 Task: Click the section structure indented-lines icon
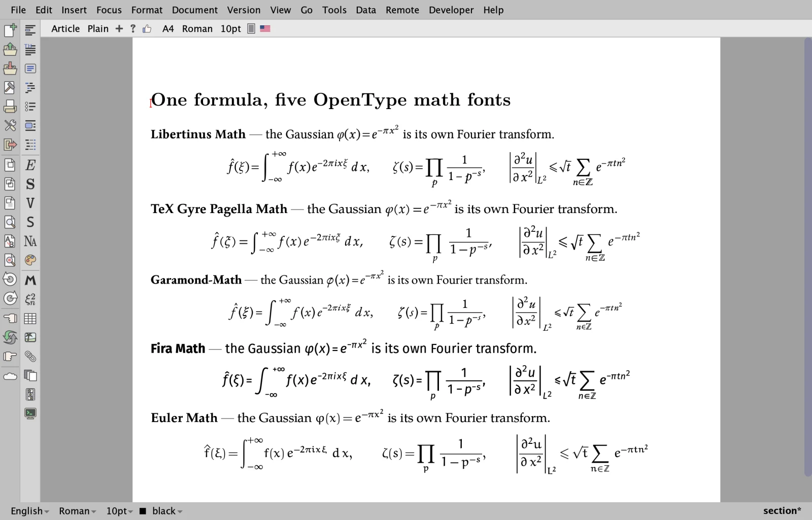click(x=30, y=87)
